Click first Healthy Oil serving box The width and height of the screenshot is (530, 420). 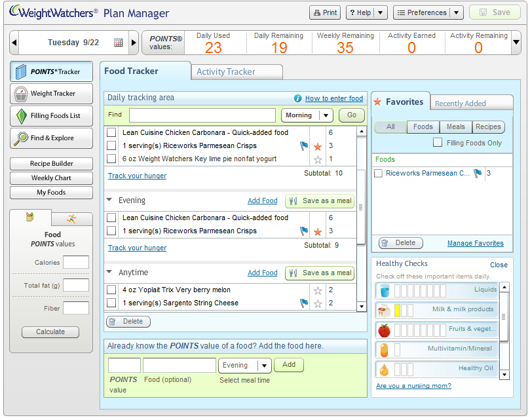[398, 370]
